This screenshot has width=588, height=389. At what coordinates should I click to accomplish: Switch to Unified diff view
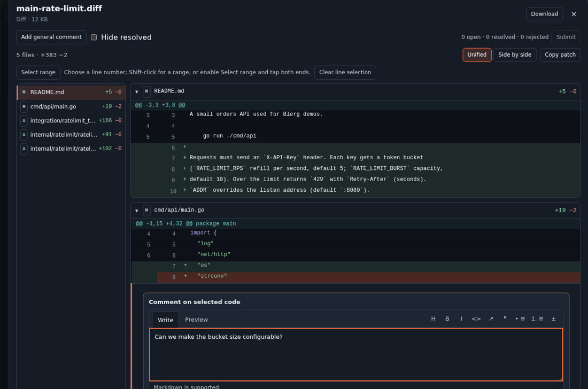[477, 55]
